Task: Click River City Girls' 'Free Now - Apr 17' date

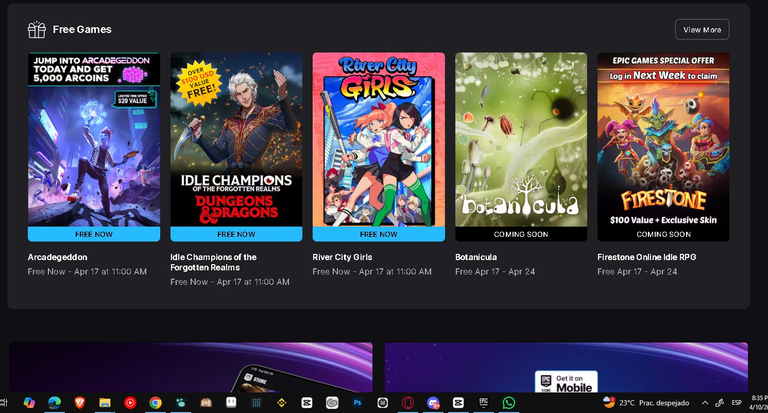Action: 372,271
